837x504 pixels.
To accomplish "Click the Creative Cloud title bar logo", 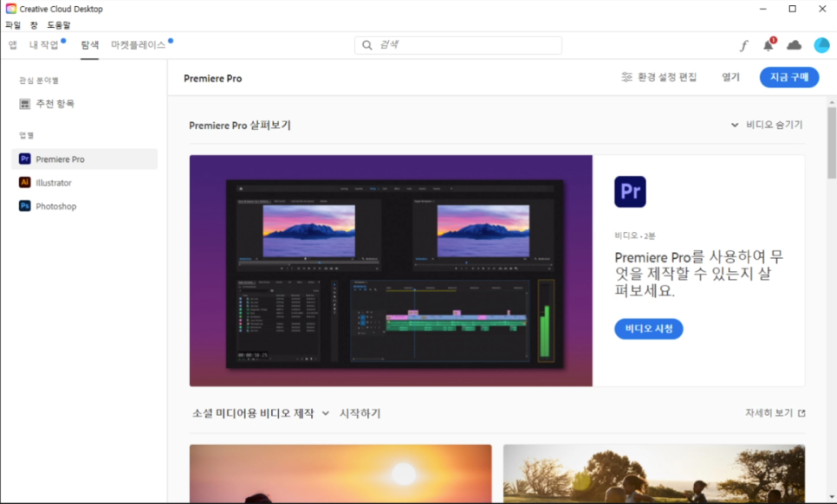I will point(10,9).
